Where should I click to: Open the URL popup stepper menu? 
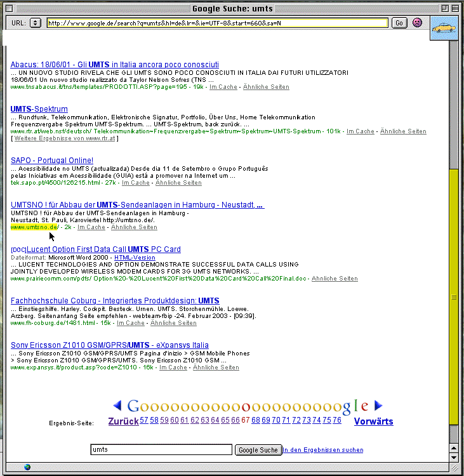[36, 23]
